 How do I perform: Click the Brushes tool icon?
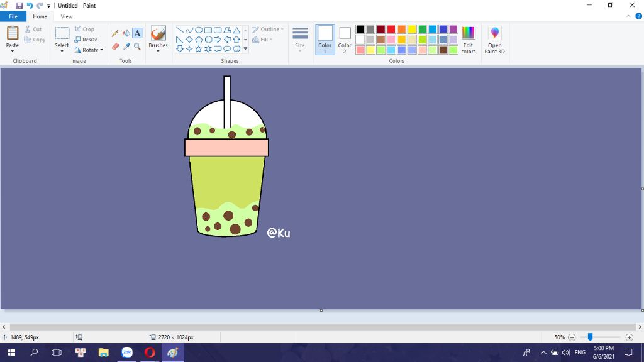(x=158, y=33)
